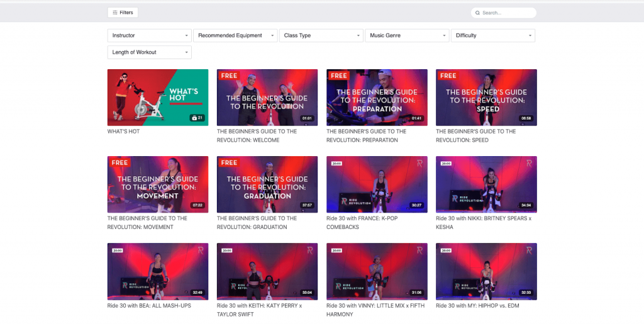
Task: Click the magnifier icon in search box
Action: 478,13
